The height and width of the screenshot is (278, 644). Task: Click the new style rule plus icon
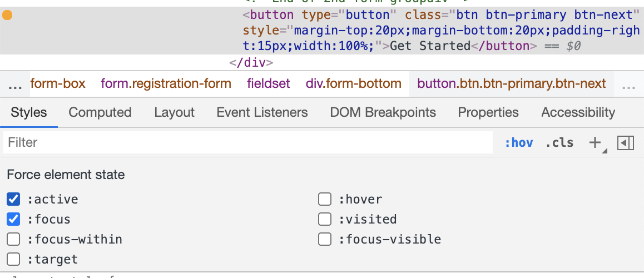point(595,143)
